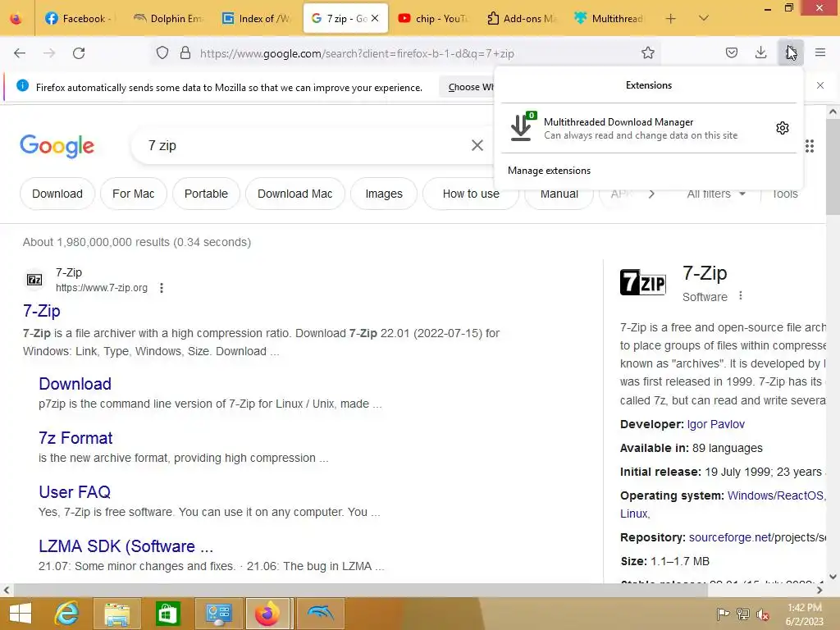This screenshot has height=630, width=840.
Task: Clear the Google search box X
Action: coord(477,145)
